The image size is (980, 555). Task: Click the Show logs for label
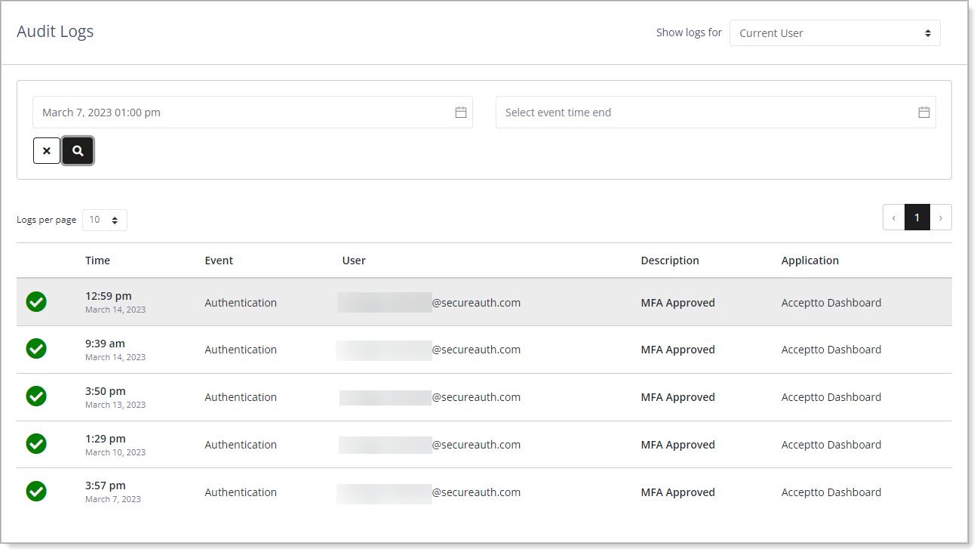689,32
